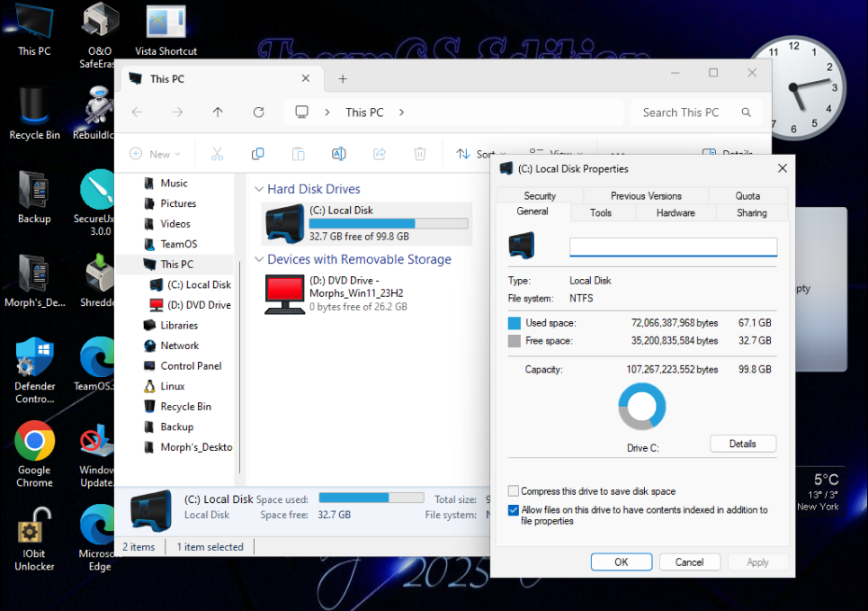Open the New dropdown in toolbar
Viewport: 868px width, 611px height.
(155, 154)
